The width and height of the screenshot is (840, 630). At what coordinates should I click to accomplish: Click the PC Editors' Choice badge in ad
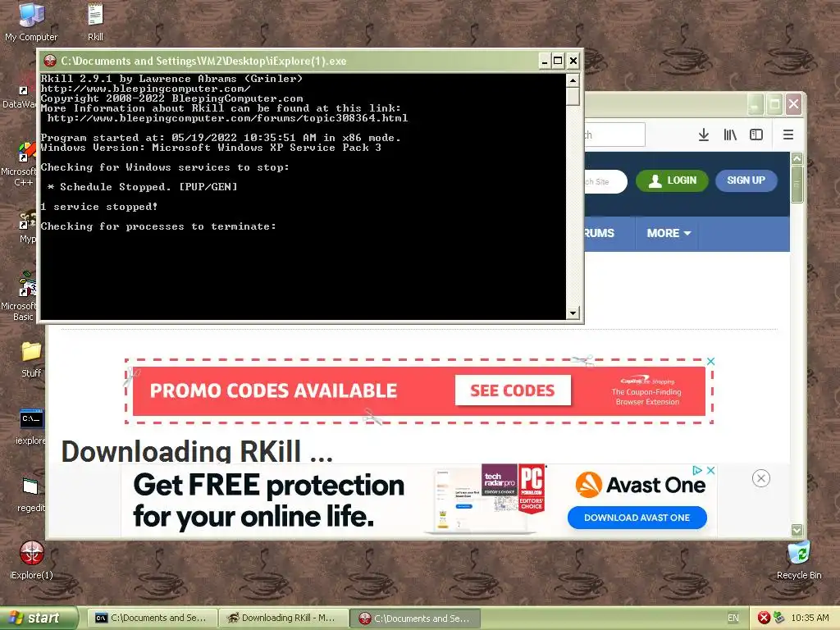coord(532,489)
